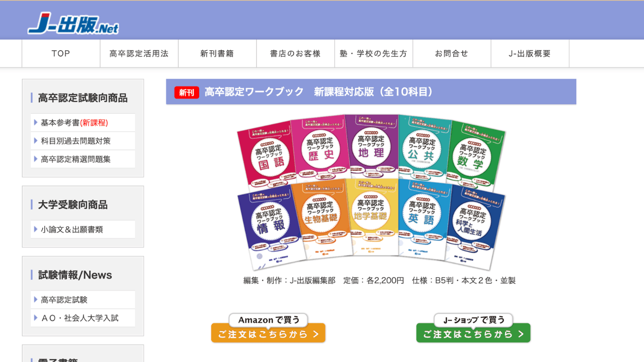Select 高卒認定精選問題集 in sidebar
This screenshot has width=644, height=362.
pos(83,159)
